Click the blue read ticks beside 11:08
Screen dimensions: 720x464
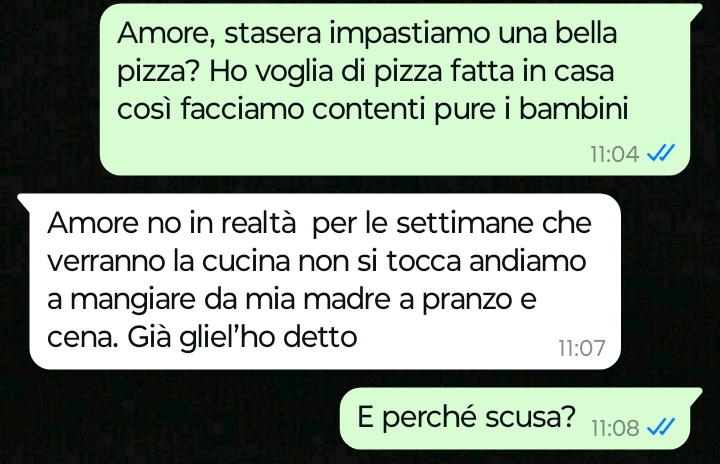661,427
